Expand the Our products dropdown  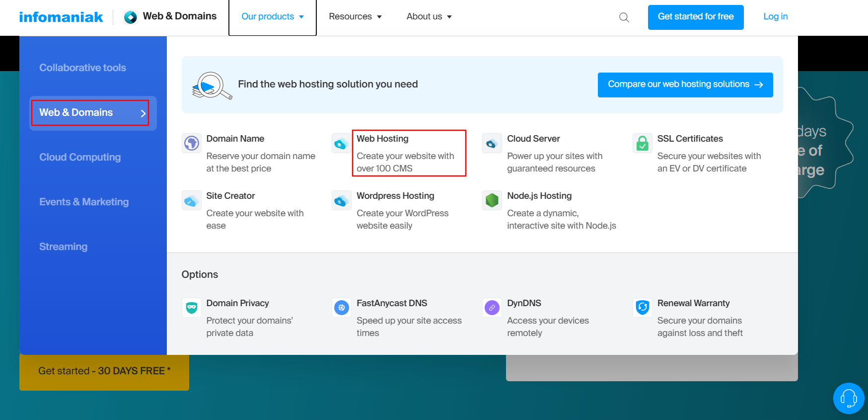[273, 17]
